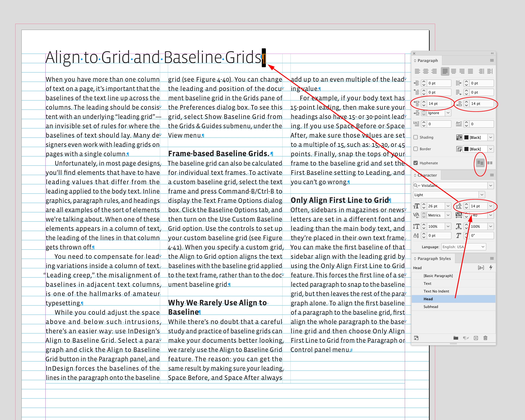Open the Shading [Black] color dropdown
This screenshot has width=525, height=420.
pos(490,137)
